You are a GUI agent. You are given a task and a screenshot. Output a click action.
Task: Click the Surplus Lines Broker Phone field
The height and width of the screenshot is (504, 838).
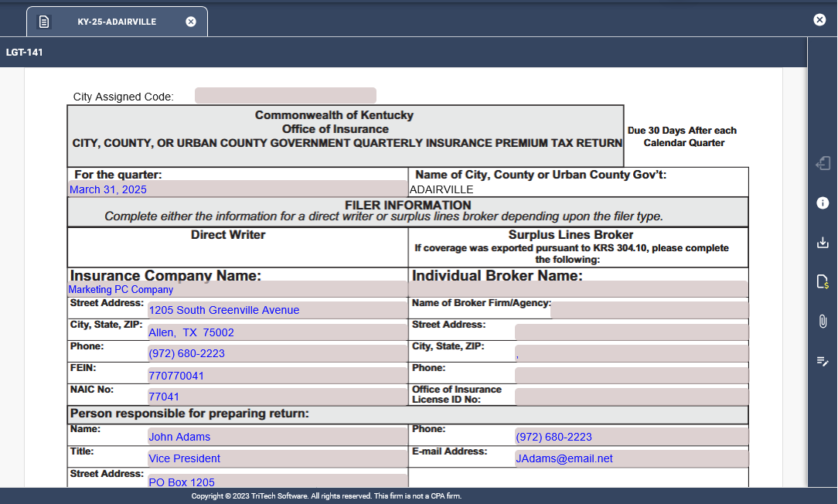coord(632,375)
